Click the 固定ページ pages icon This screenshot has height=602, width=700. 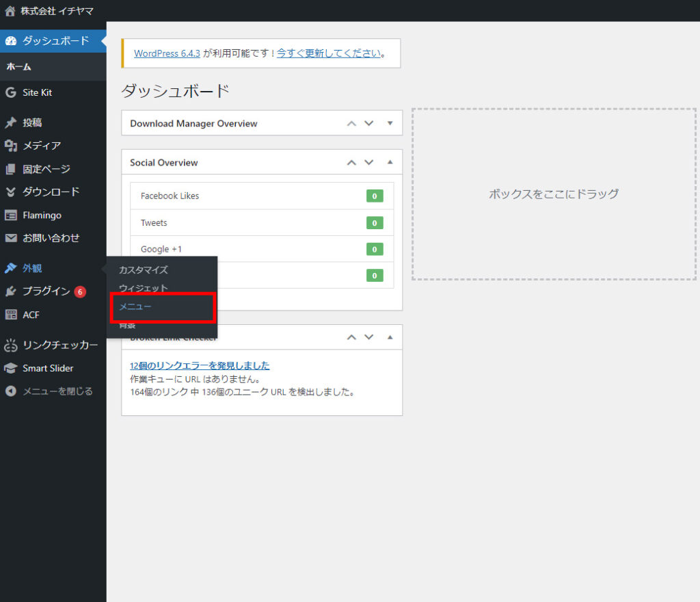(10, 169)
